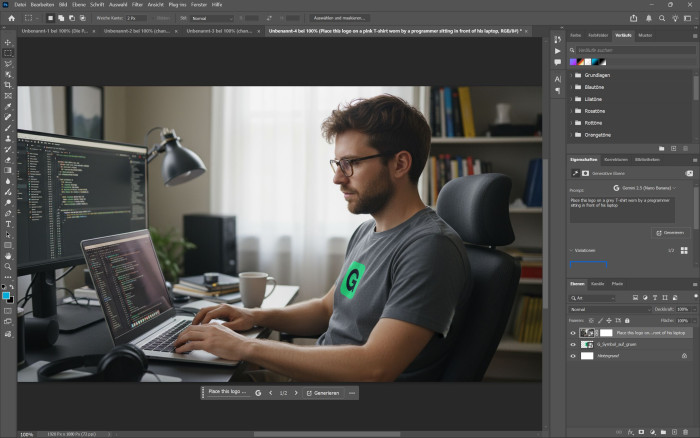Select the Rectangular Marquee tool in toolbox
The width and height of the screenshot is (700, 438).
point(8,53)
